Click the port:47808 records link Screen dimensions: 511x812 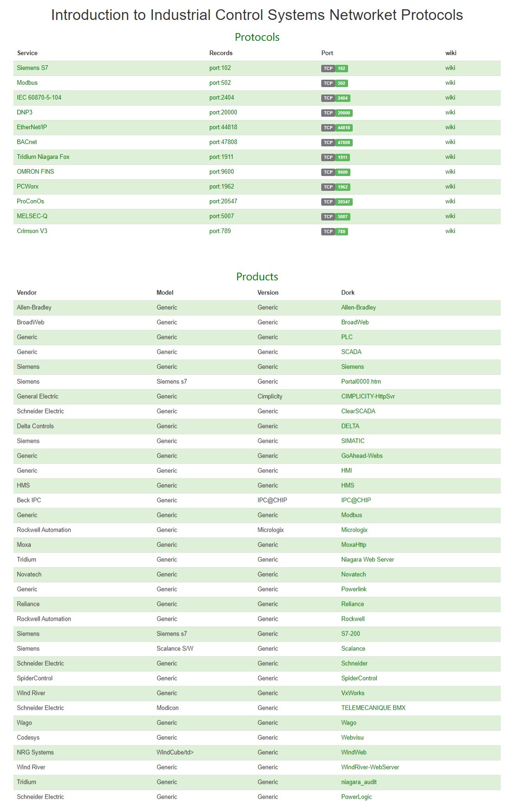(x=223, y=142)
